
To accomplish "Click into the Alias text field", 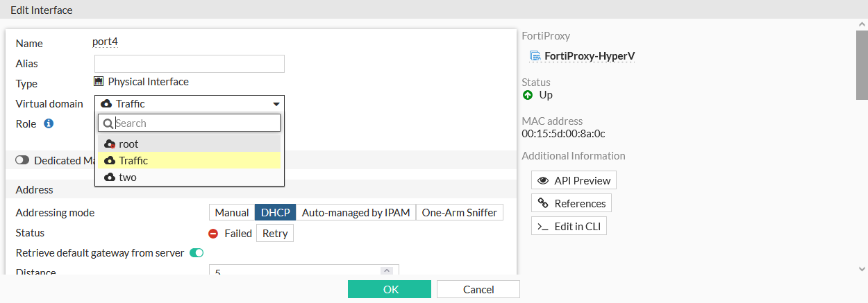I will click(x=190, y=64).
